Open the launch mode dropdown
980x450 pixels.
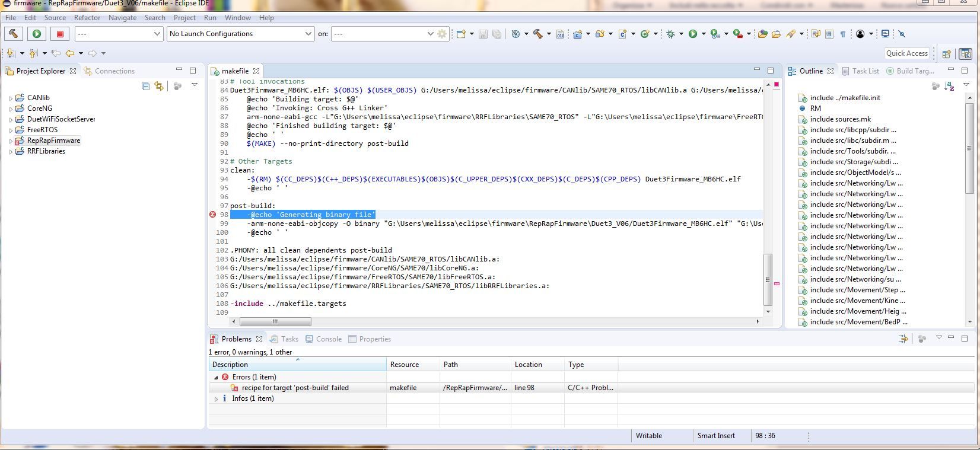pyautogui.click(x=118, y=34)
